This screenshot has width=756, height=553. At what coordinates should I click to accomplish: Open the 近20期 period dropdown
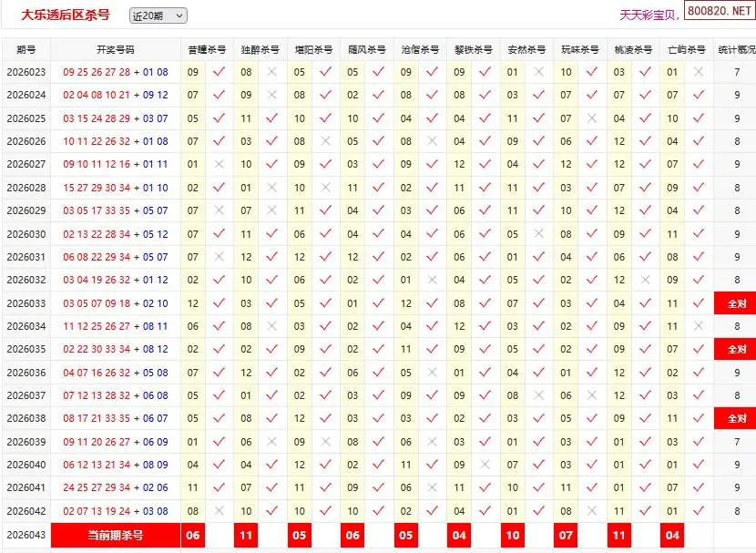[x=158, y=15]
